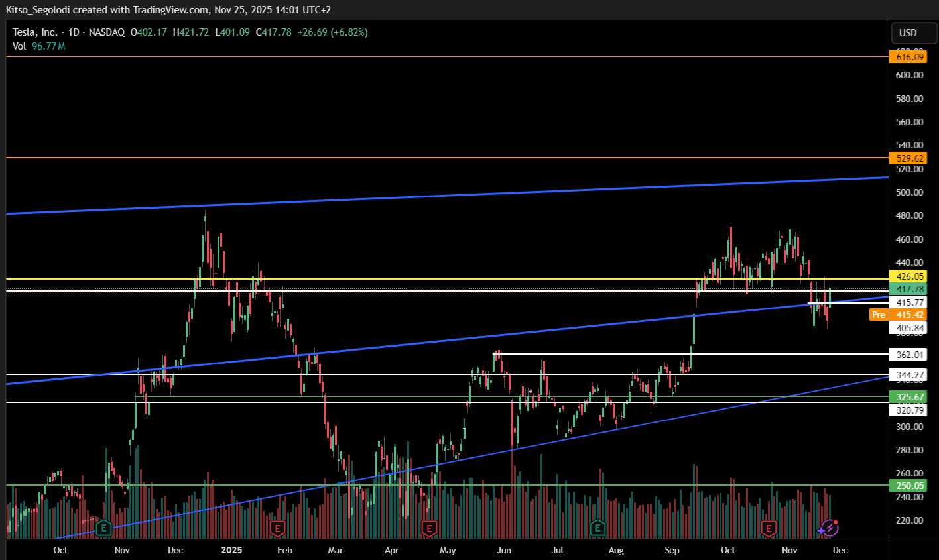Screen dimensions: 939x560
Task: Click the leftmost green earnings E marker
Action: (103, 528)
